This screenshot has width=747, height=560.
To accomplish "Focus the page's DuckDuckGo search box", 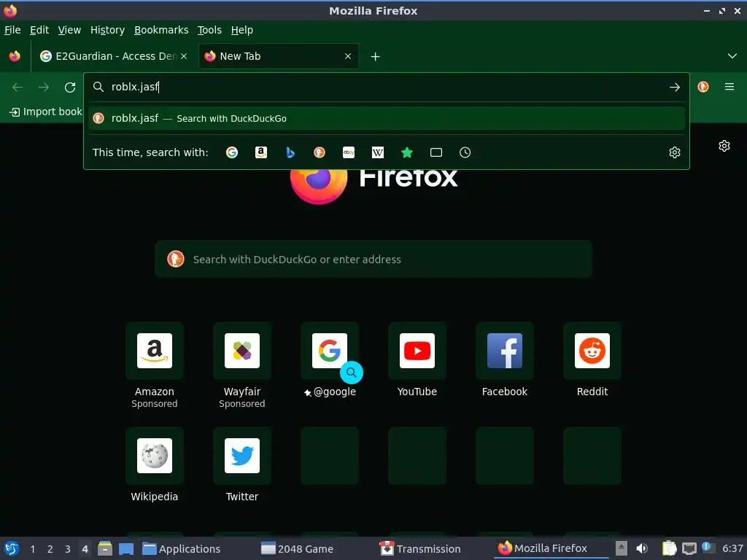I will coord(373,260).
